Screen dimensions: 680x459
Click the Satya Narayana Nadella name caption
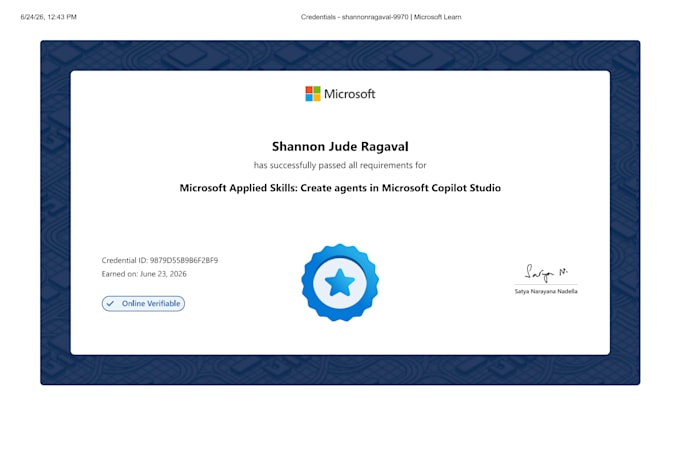point(546,292)
